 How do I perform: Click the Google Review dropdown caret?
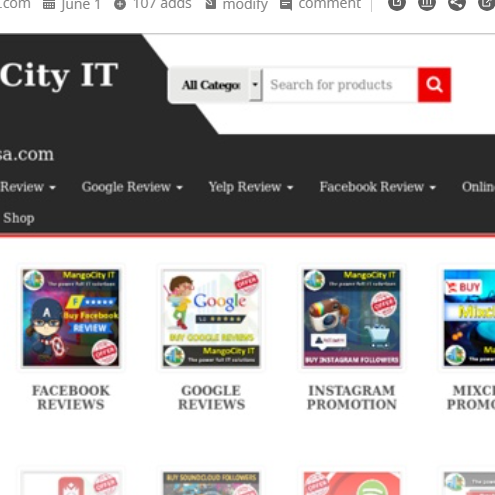tap(179, 188)
